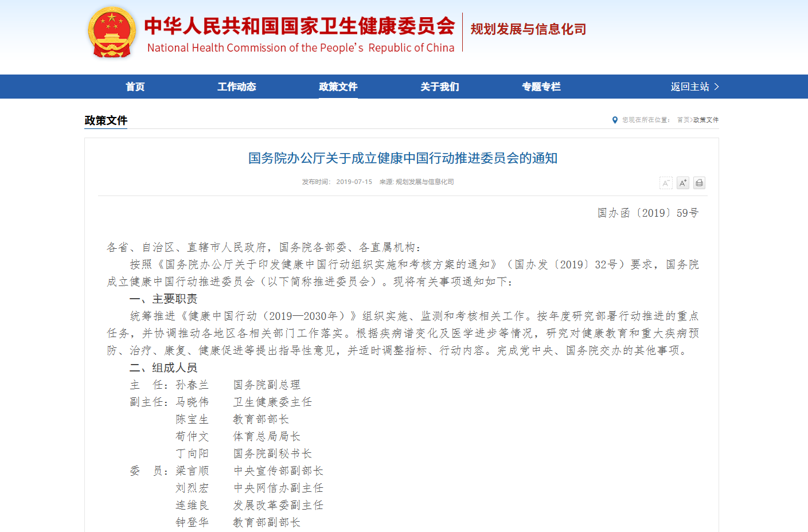Open the print icon for this article
808x532 pixels.
click(x=699, y=182)
